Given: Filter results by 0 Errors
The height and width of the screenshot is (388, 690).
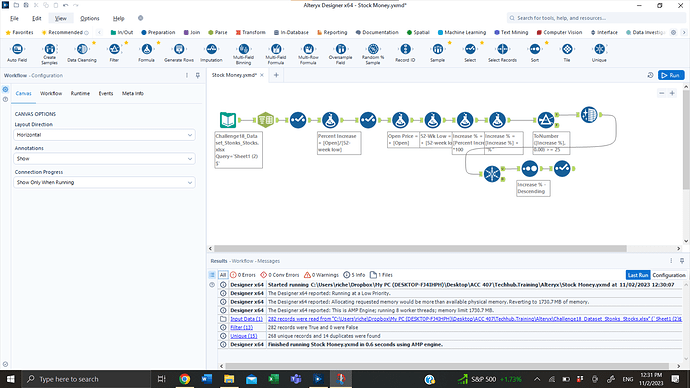Looking at the screenshot, I should tap(243, 275).
